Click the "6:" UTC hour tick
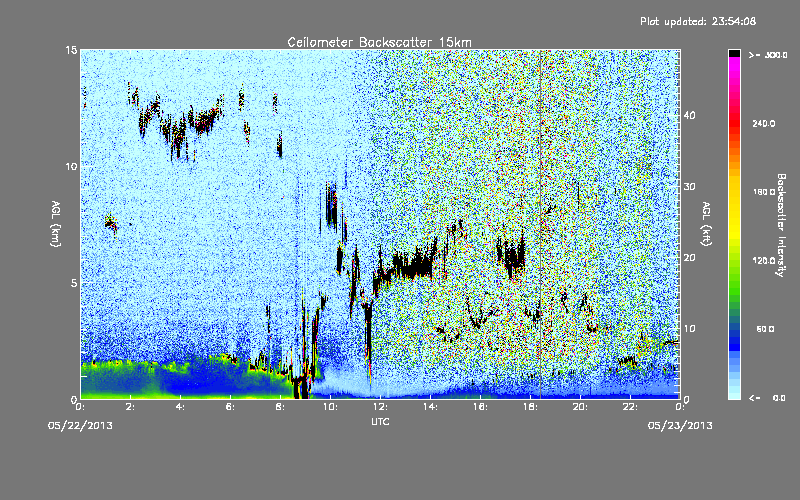This screenshot has height=500, width=800. [231, 407]
